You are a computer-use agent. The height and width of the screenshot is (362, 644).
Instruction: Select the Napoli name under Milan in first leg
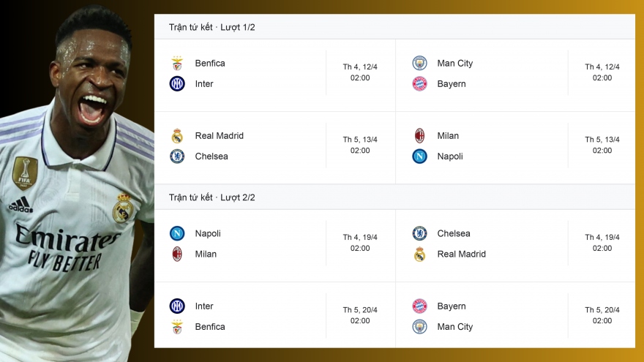[x=450, y=157]
